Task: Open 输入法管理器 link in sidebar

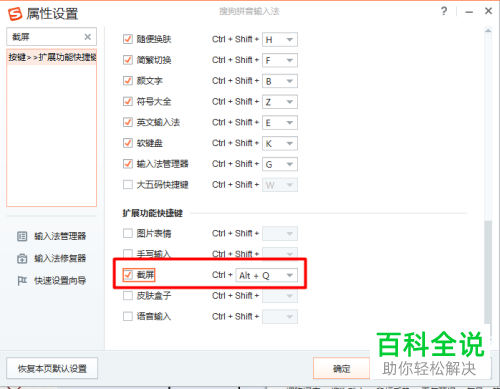Action: 60,236
